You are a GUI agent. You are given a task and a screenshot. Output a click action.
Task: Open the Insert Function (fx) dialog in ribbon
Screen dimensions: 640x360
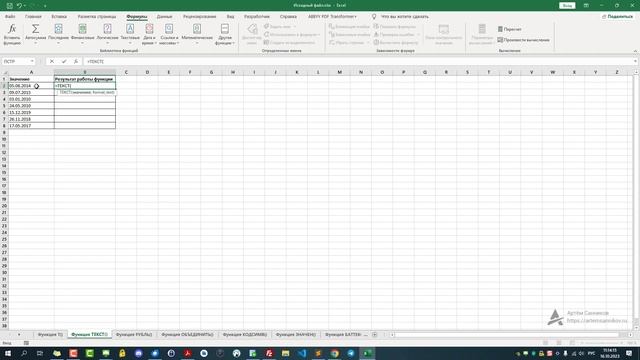point(12,34)
